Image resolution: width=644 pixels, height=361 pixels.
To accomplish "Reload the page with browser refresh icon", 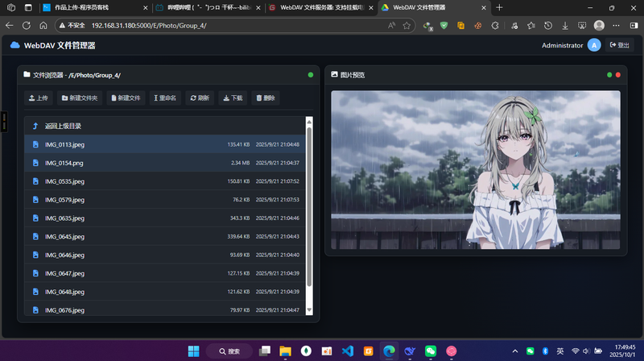I will tap(27, 26).
